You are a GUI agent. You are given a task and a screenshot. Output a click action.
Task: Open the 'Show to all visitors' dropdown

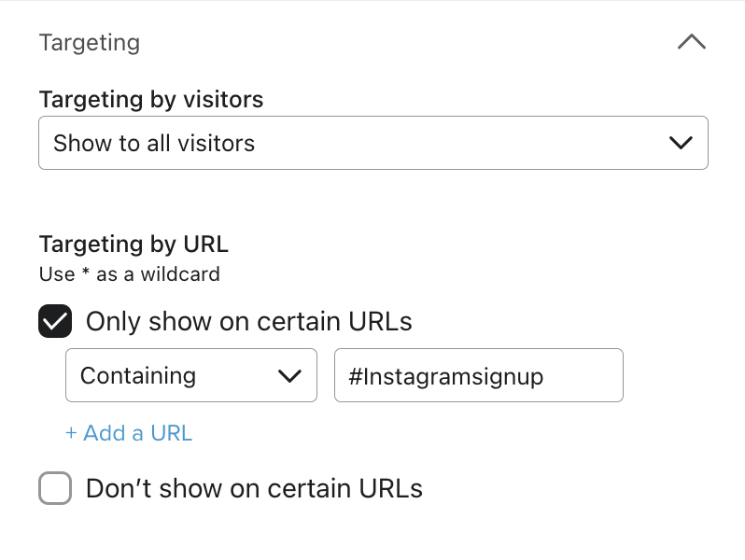pyautogui.click(x=372, y=143)
